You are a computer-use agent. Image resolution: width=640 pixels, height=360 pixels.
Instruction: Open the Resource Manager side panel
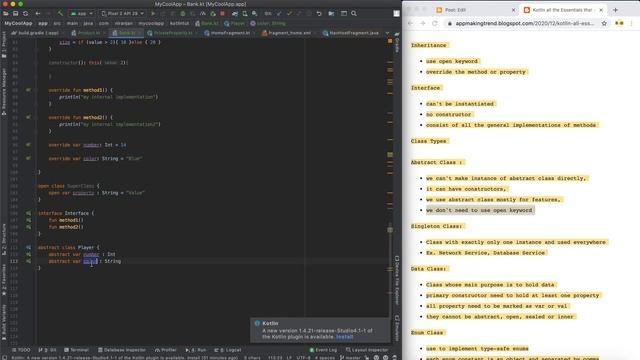4,91
